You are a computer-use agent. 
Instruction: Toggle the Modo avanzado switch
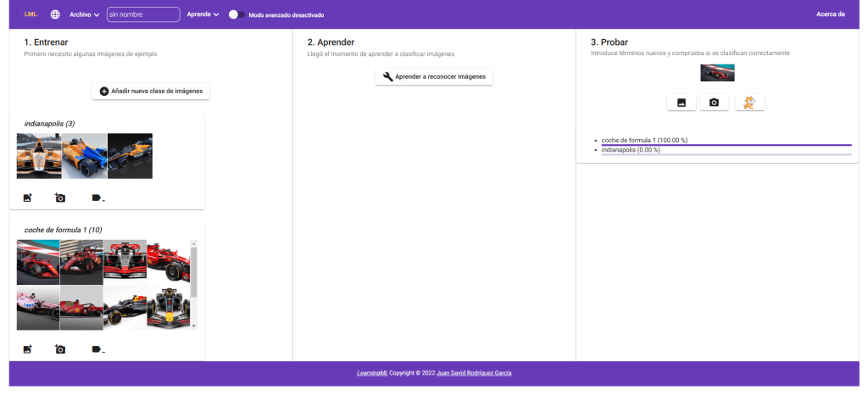[236, 14]
